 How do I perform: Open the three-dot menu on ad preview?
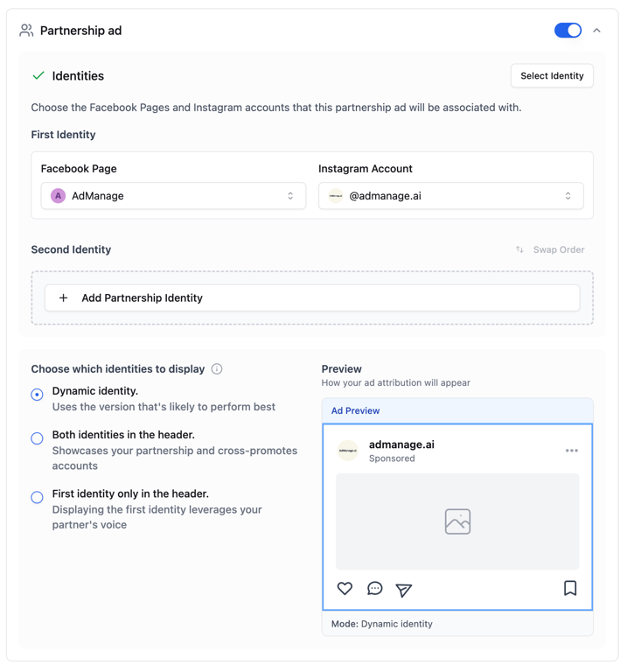click(572, 451)
